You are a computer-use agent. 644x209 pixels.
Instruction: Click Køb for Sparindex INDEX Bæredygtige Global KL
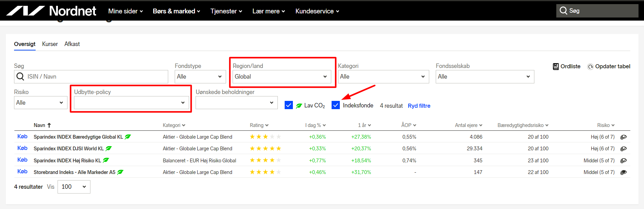tap(22, 136)
